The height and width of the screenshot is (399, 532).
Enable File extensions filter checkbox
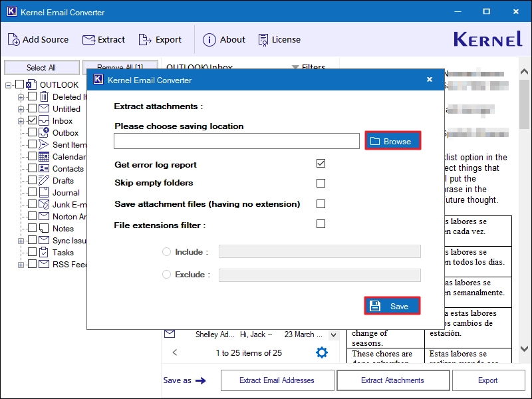pyautogui.click(x=321, y=224)
